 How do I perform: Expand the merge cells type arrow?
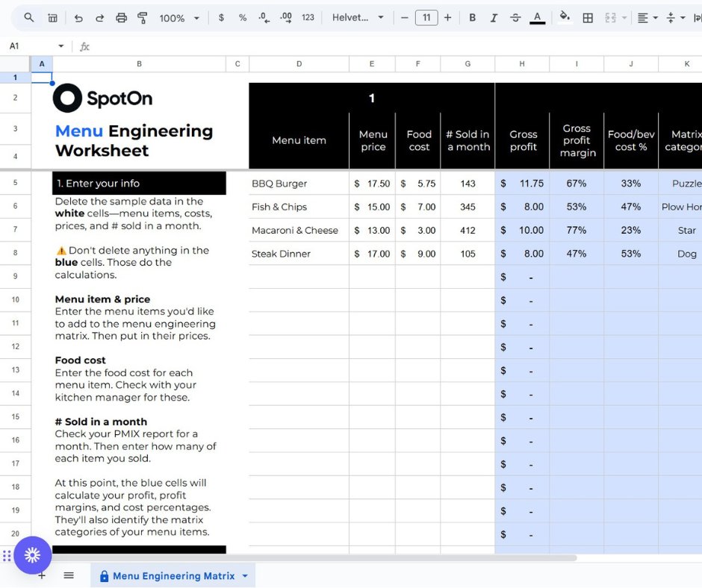click(624, 18)
